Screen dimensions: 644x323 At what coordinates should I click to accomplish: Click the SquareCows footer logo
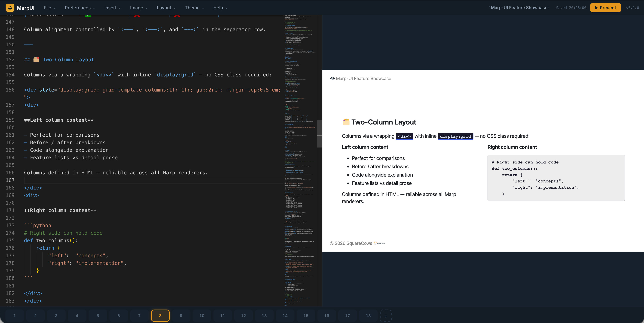click(379, 243)
